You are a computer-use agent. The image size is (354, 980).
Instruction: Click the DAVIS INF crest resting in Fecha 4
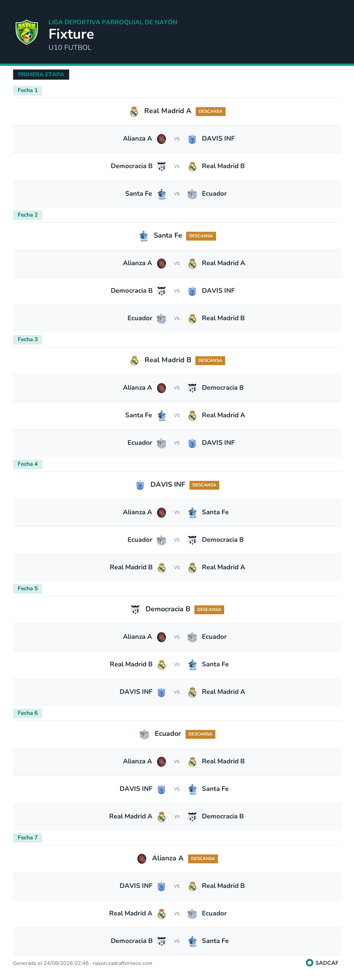click(x=140, y=485)
